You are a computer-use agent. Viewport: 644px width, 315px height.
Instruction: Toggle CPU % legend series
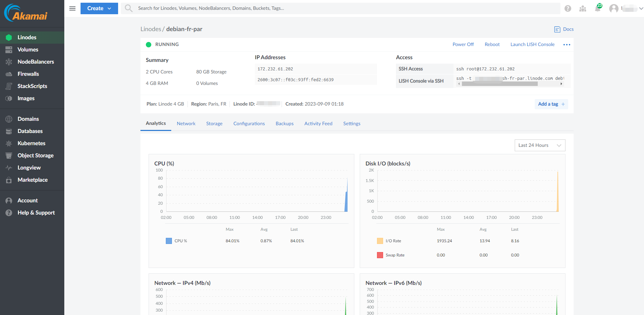coord(176,241)
